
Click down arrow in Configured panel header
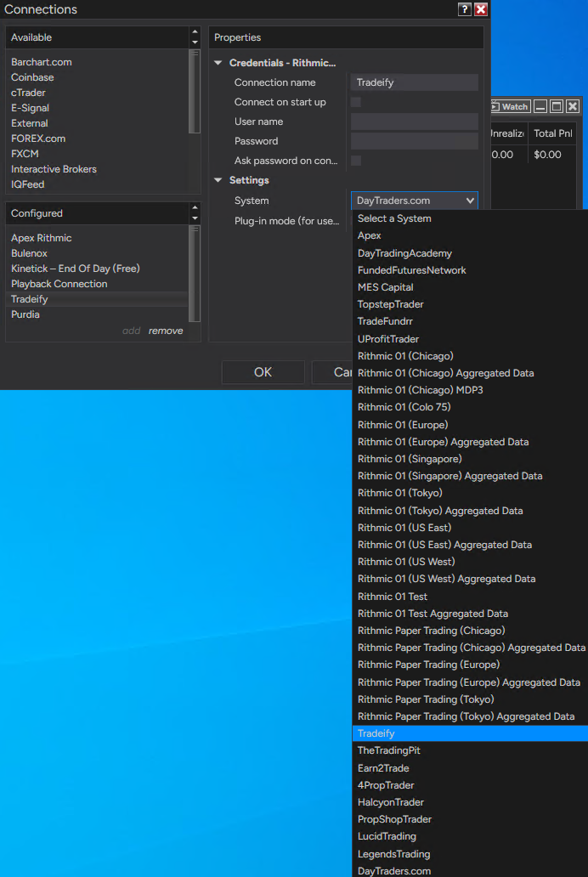pyautogui.click(x=195, y=218)
